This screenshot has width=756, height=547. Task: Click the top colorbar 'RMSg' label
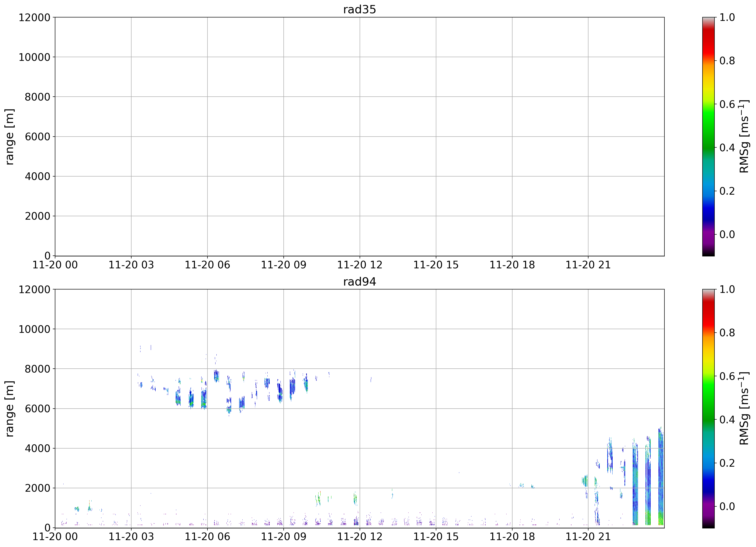744,137
